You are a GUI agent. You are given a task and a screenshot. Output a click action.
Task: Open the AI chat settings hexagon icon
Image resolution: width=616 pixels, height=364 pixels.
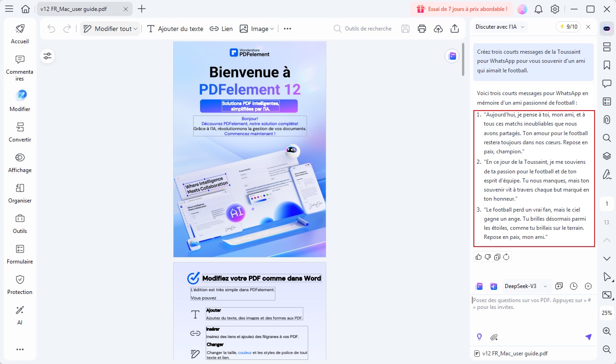click(x=588, y=286)
